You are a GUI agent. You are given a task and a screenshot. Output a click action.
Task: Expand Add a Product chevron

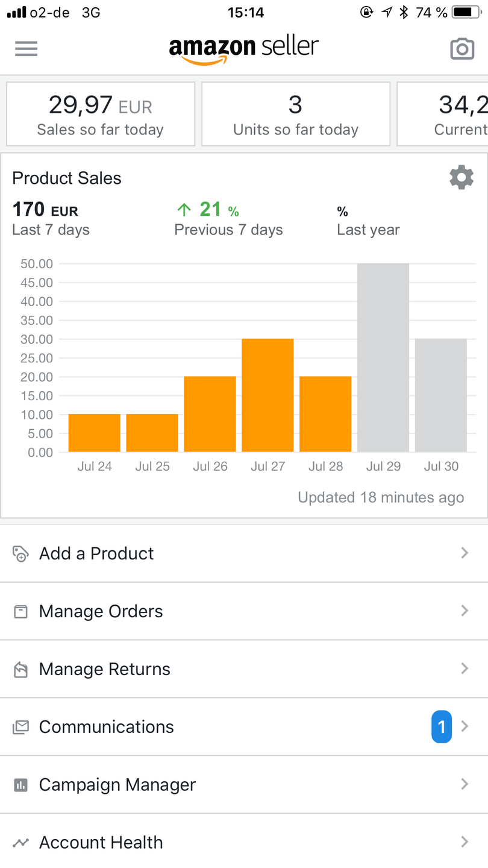[x=465, y=553]
